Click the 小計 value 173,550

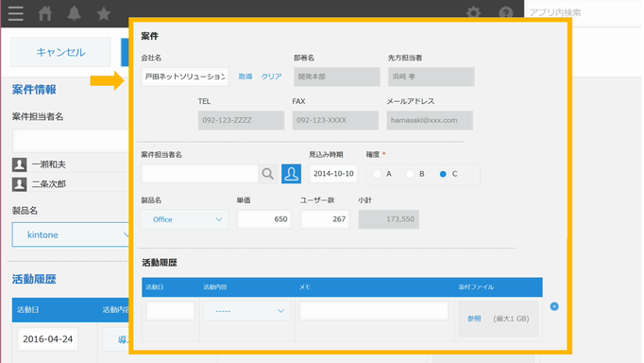[388, 219]
